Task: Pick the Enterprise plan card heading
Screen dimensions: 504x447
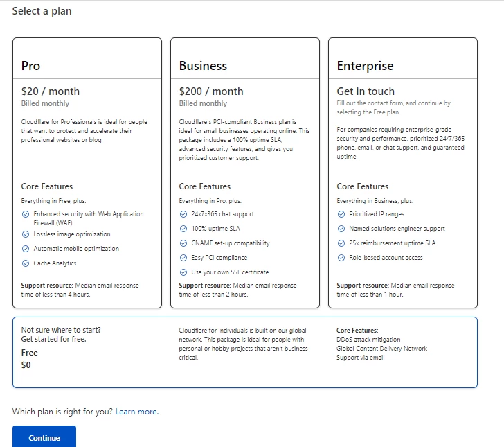Action: (x=365, y=66)
